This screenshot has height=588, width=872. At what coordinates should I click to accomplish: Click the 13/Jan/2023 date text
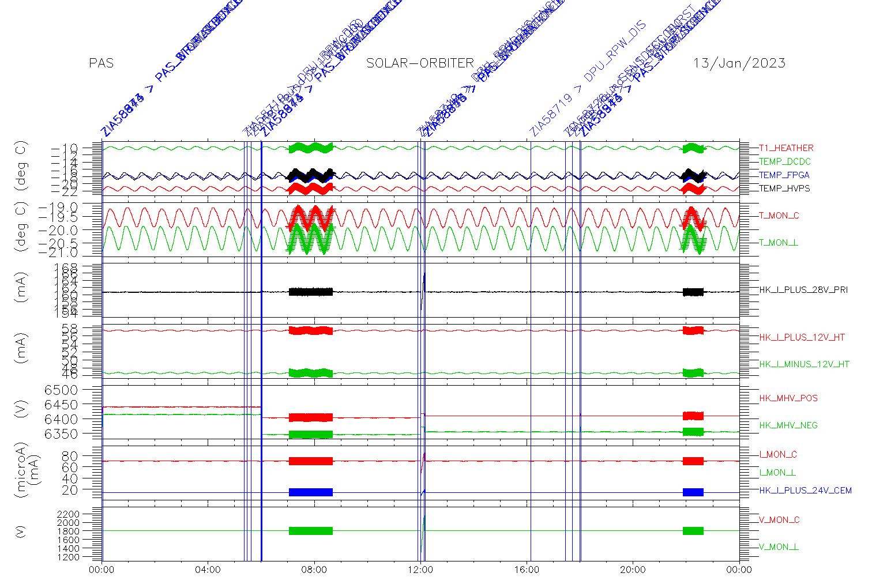(x=739, y=63)
